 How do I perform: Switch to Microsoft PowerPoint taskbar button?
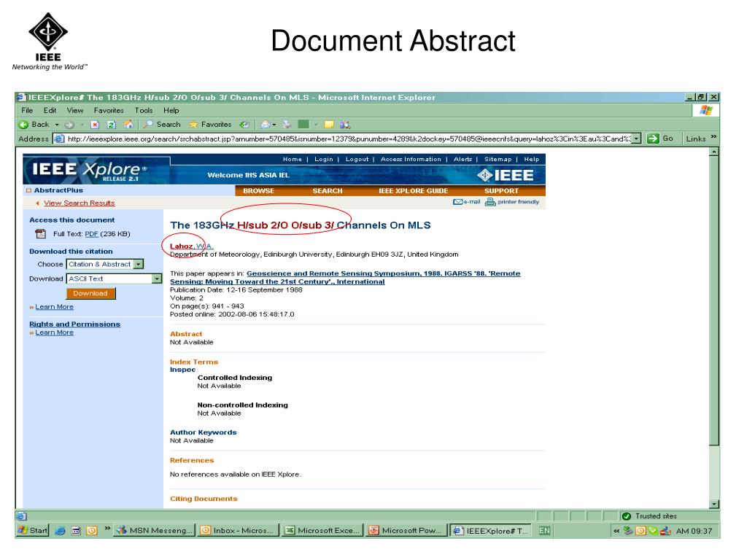click(407, 531)
